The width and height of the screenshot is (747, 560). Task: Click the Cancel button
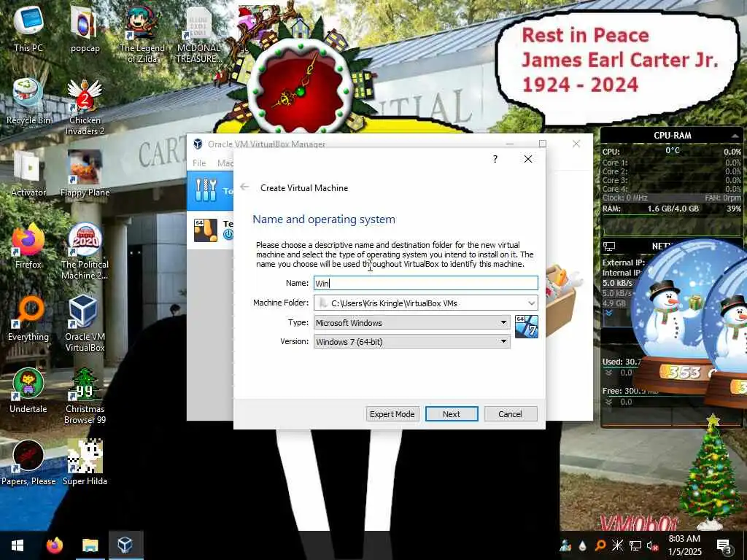pyautogui.click(x=510, y=414)
